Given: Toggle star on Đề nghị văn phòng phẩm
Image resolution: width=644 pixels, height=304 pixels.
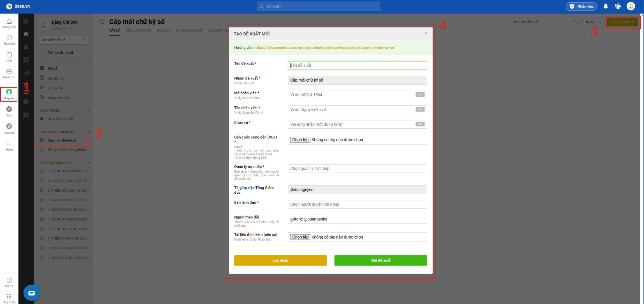Looking at the screenshot, I should coord(42,150).
